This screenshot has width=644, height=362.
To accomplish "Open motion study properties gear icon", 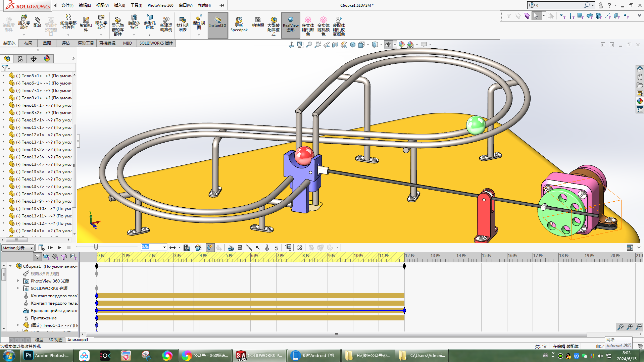I will pyautogui.click(x=300, y=248).
